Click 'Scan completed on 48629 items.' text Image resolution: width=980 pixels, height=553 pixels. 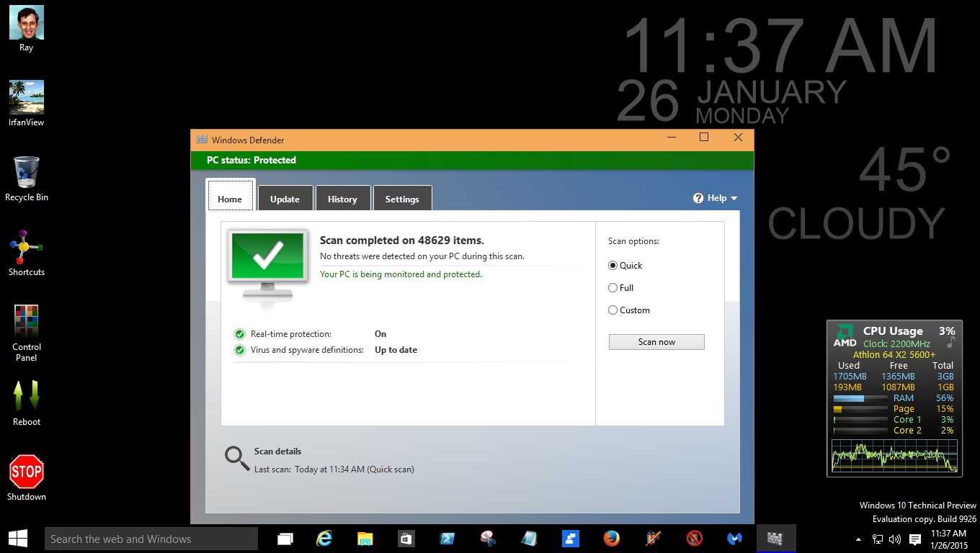tap(402, 240)
